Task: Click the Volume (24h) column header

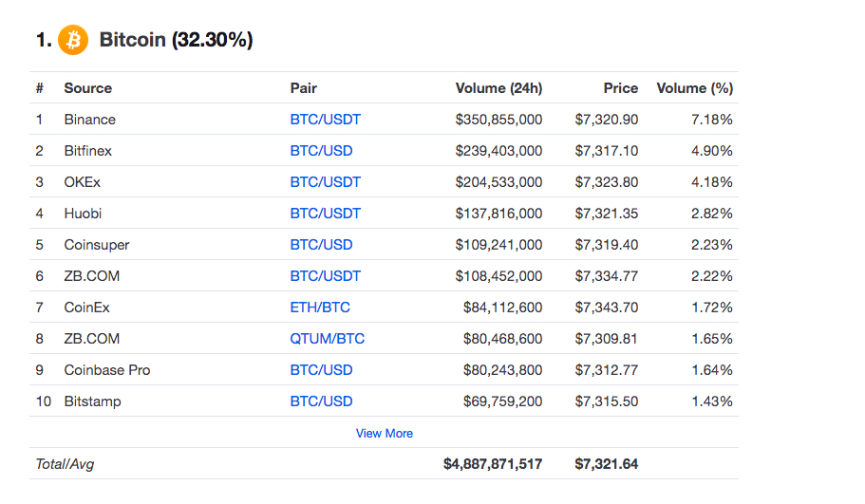Action: coord(498,88)
